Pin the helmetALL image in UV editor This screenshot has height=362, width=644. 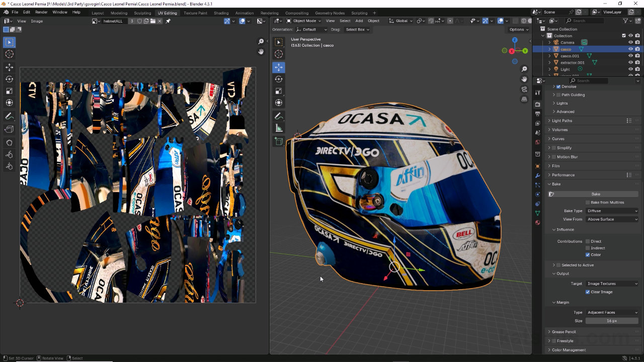[x=168, y=21]
